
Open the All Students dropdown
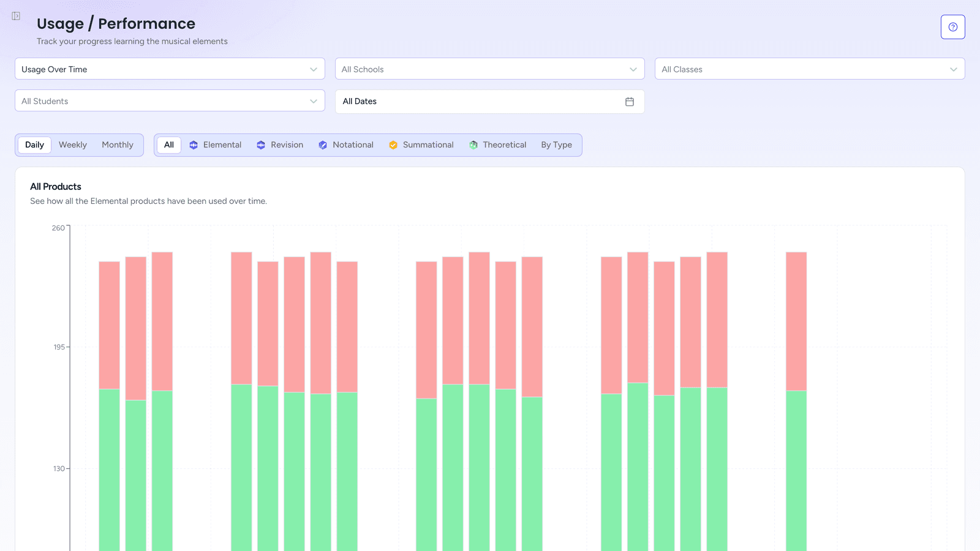[x=170, y=101]
